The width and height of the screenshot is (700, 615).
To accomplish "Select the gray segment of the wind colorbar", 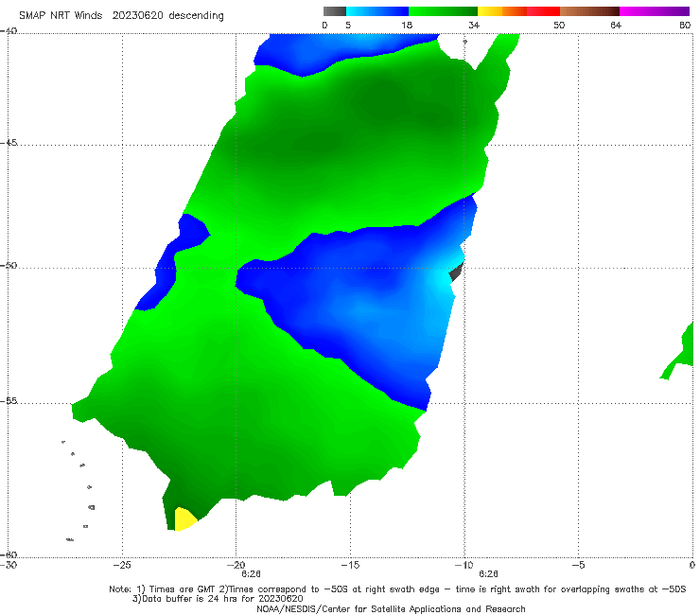I will tap(335, 11).
